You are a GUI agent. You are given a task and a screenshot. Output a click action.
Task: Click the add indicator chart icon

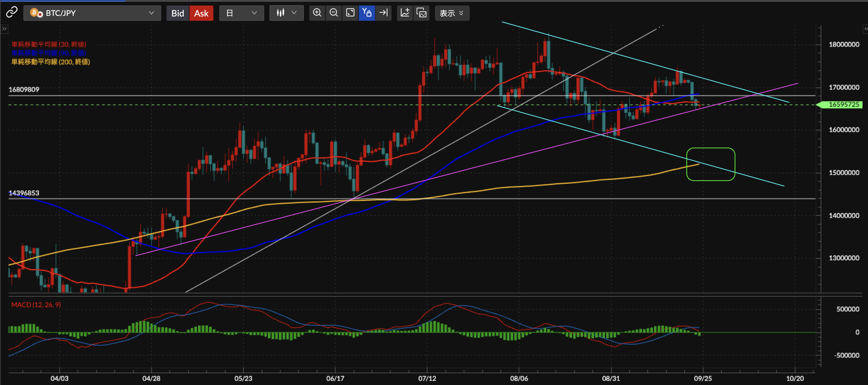pos(405,13)
